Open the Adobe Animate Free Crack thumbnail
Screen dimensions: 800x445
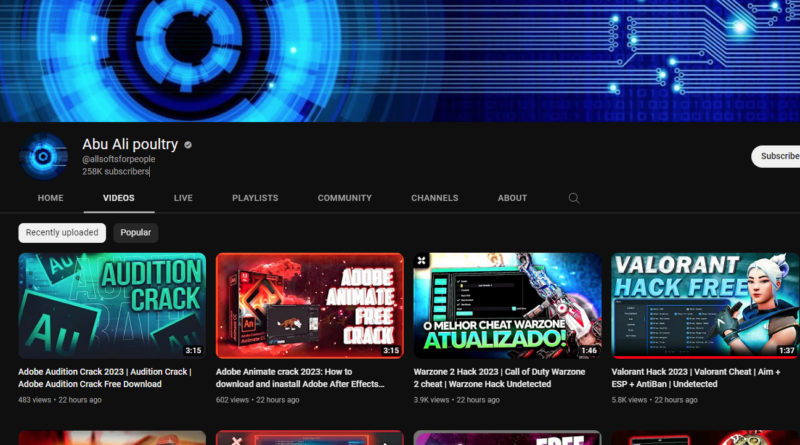click(x=310, y=306)
